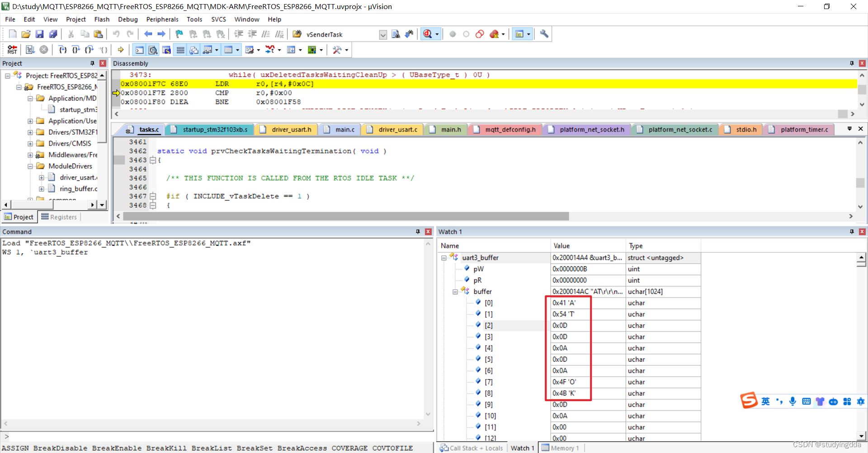Open the SVCS menu
The width and height of the screenshot is (868, 453).
(x=218, y=19)
